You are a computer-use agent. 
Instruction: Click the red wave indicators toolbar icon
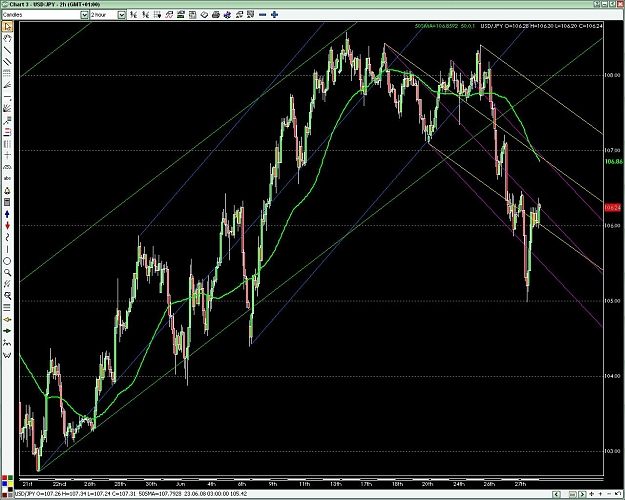[169, 15]
